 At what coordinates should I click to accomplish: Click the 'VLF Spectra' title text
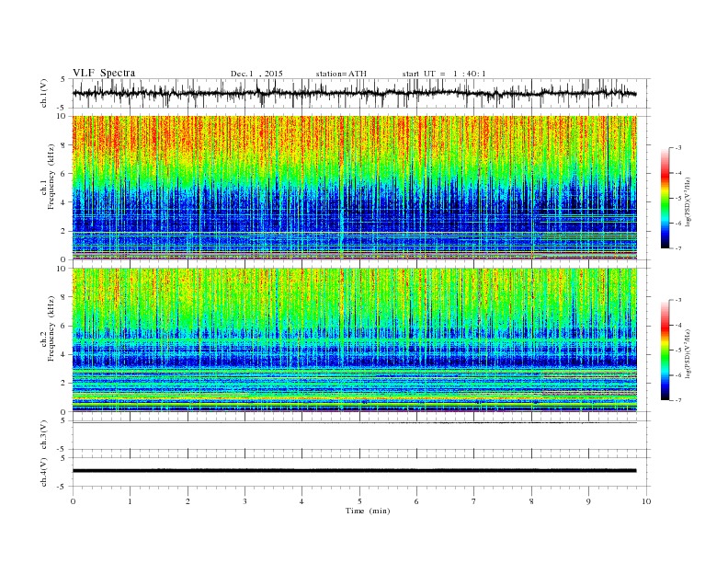(104, 73)
